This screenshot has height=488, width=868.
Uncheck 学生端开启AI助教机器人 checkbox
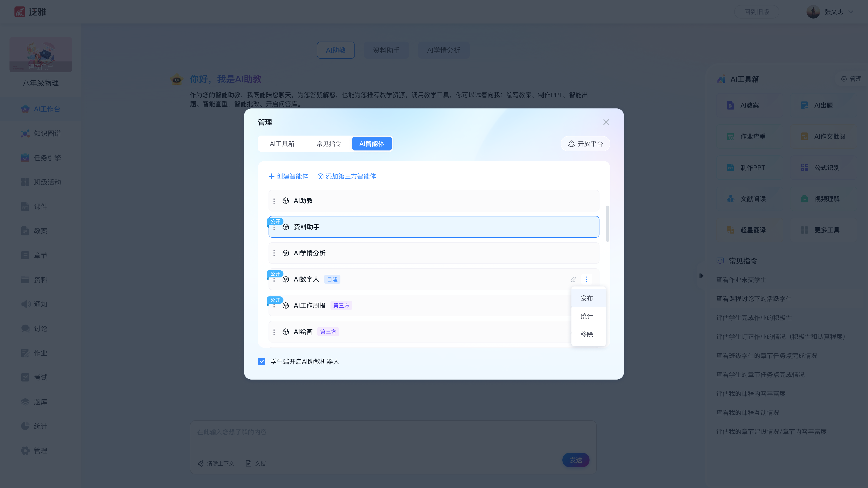tap(262, 361)
